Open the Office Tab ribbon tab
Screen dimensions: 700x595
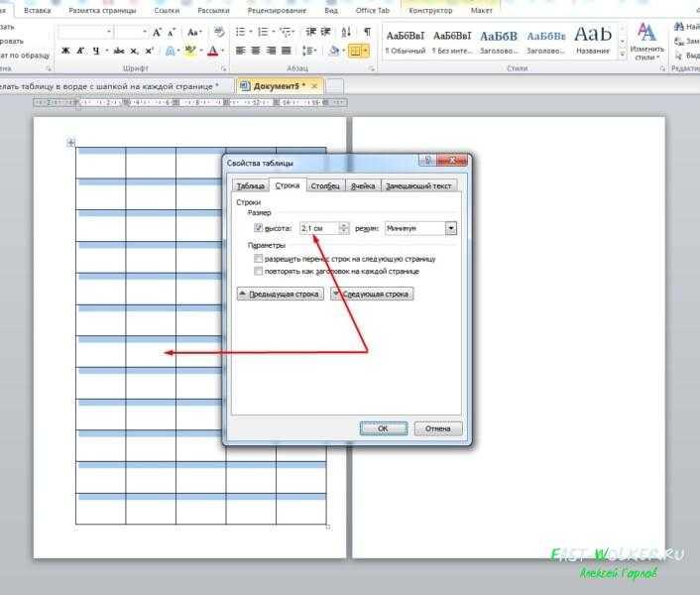click(x=373, y=10)
